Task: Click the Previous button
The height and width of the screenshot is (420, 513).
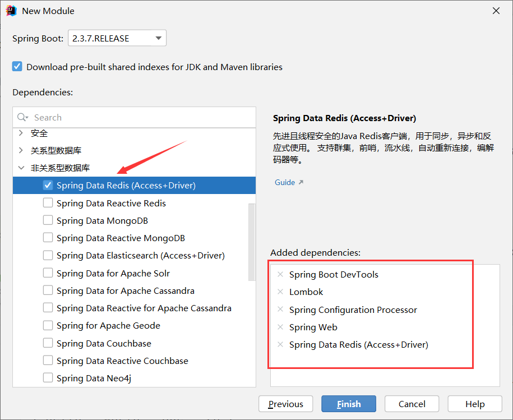Action: point(285,404)
